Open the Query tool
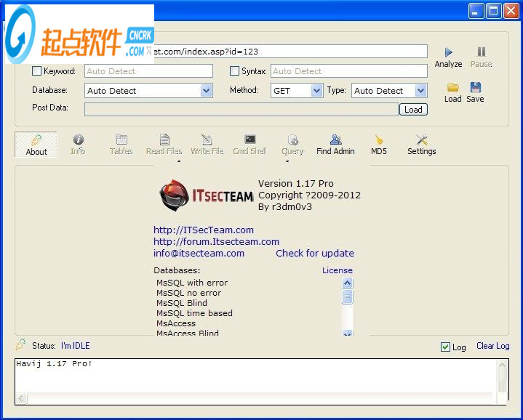523x420 pixels. pos(292,145)
